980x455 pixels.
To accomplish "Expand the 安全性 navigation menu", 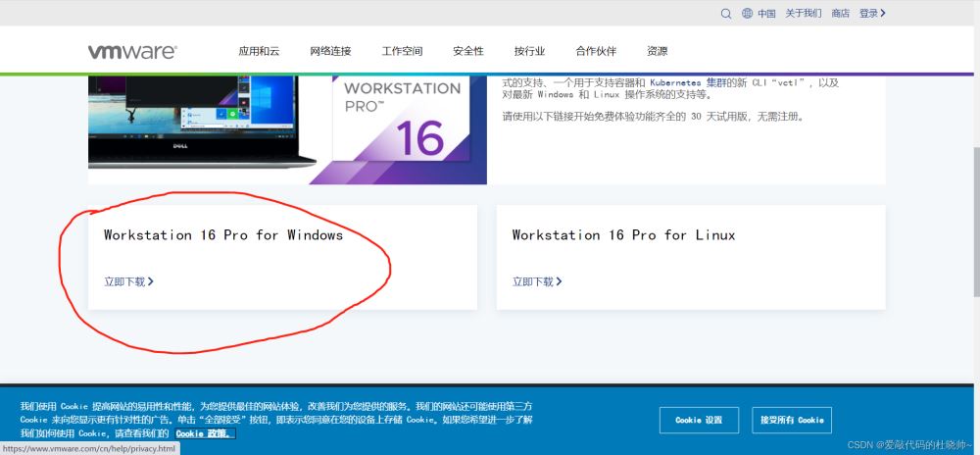I will pyautogui.click(x=467, y=52).
